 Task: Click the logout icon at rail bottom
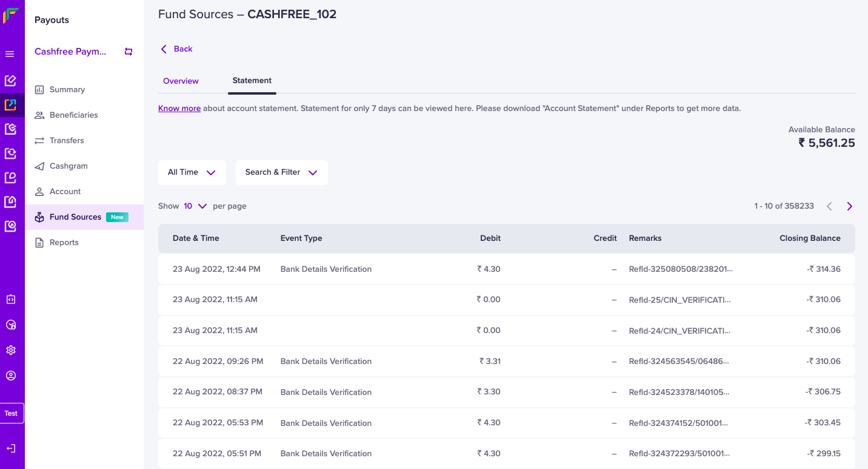[10, 448]
